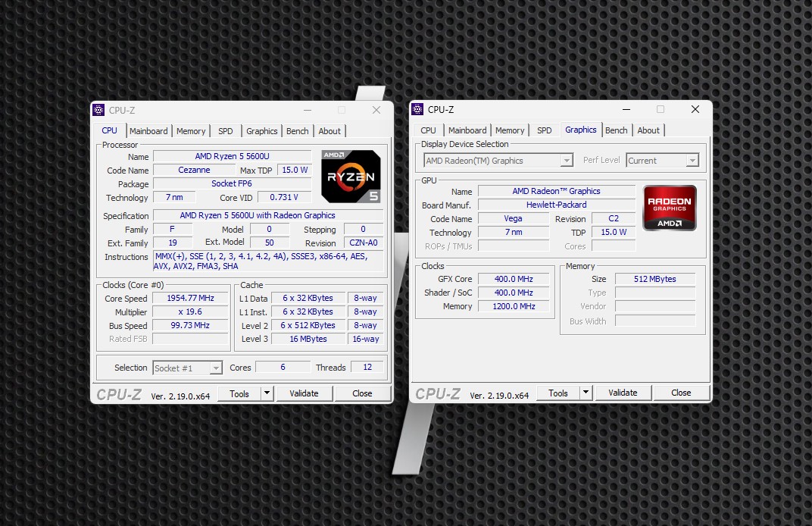Screen dimensions: 812x526
Task: Click the Ryzen 5 processor logo
Action: point(351,176)
